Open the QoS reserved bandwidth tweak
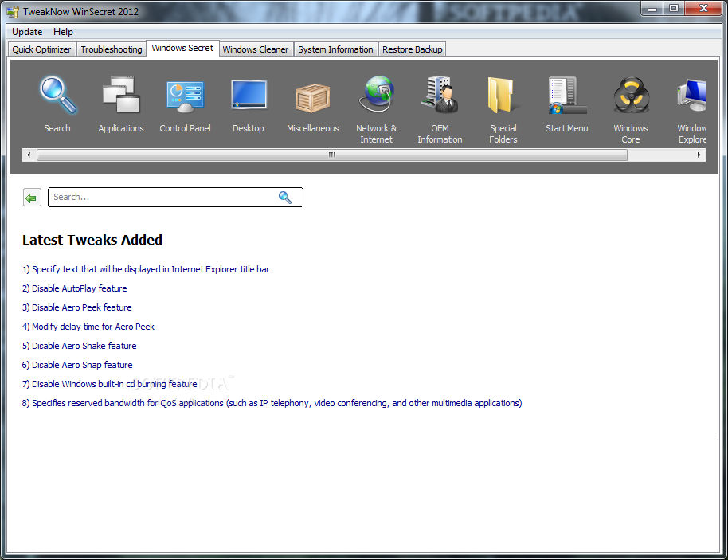Image resolution: width=728 pixels, height=560 pixels. click(272, 403)
